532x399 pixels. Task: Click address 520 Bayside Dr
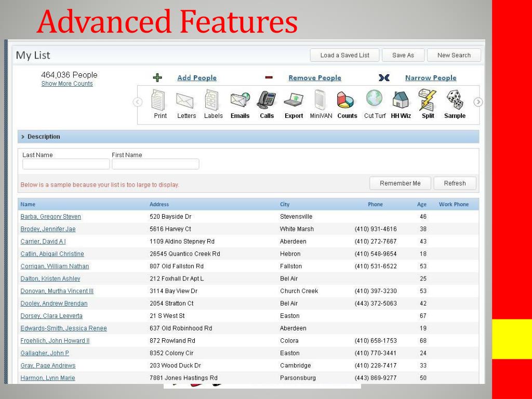(170, 217)
